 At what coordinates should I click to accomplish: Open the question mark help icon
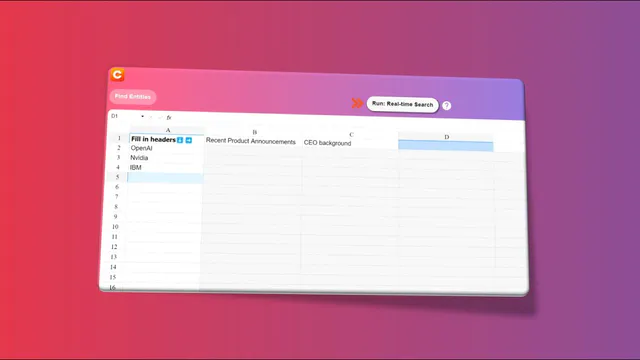point(447,106)
